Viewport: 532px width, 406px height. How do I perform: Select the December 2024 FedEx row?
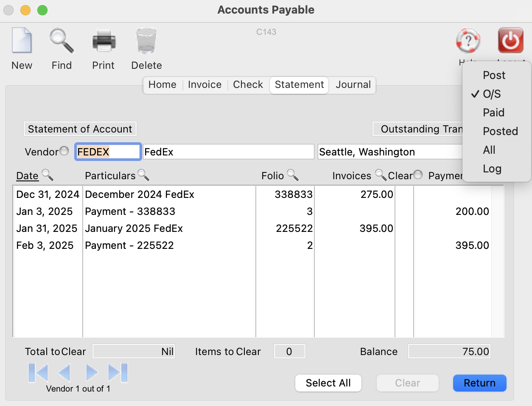click(252, 195)
